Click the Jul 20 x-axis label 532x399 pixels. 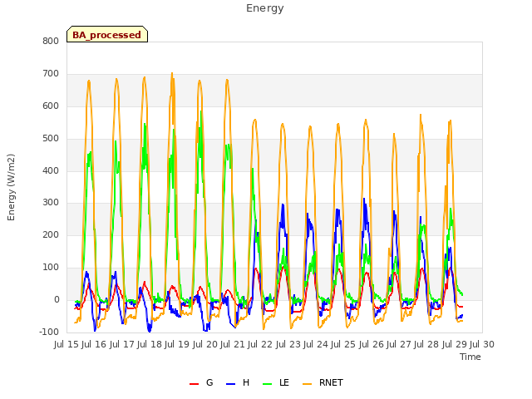point(205,344)
